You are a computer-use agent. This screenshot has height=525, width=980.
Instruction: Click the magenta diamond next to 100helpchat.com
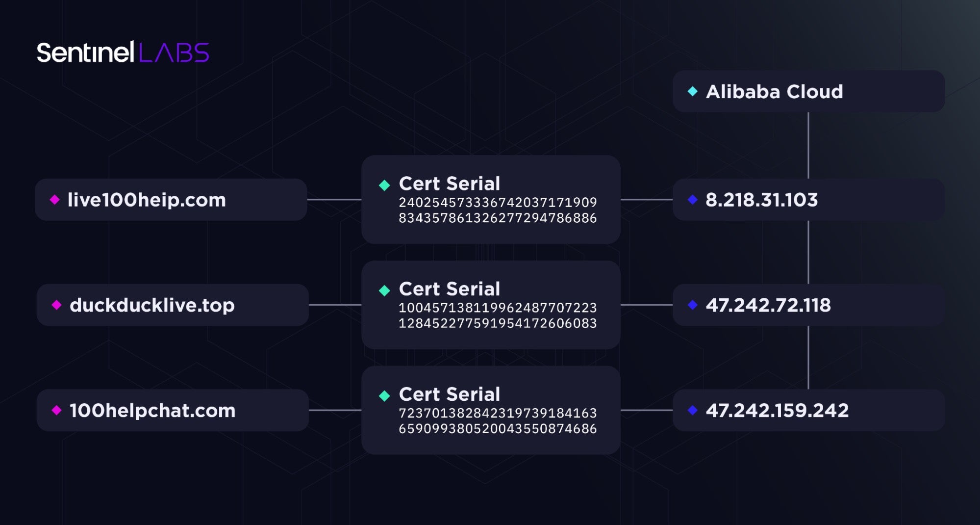(x=57, y=410)
